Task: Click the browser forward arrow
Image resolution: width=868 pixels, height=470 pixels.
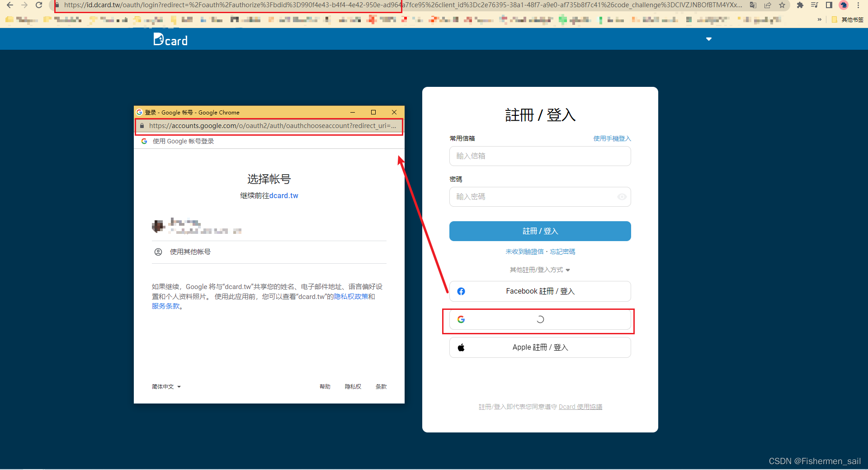Action: [x=24, y=5]
